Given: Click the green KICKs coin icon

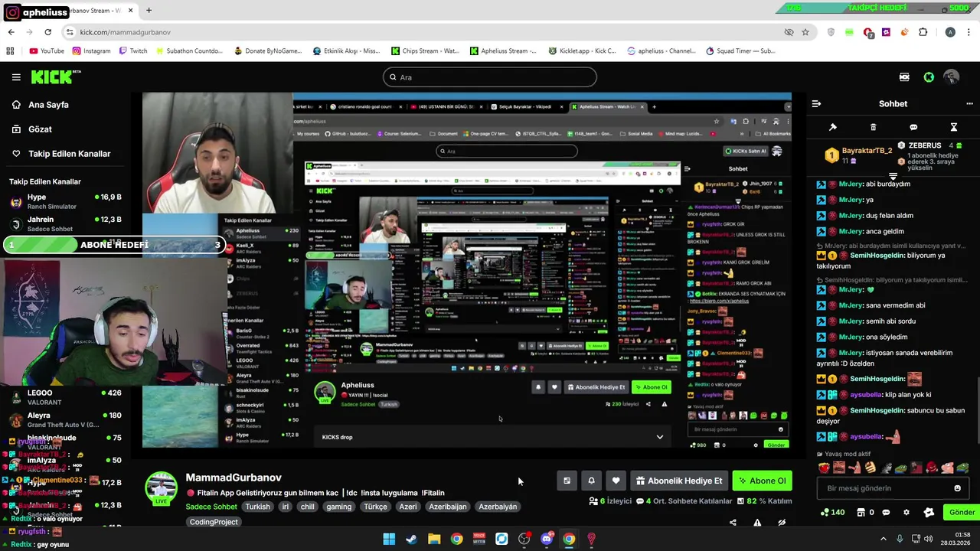Looking at the screenshot, I should pos(929,77).
